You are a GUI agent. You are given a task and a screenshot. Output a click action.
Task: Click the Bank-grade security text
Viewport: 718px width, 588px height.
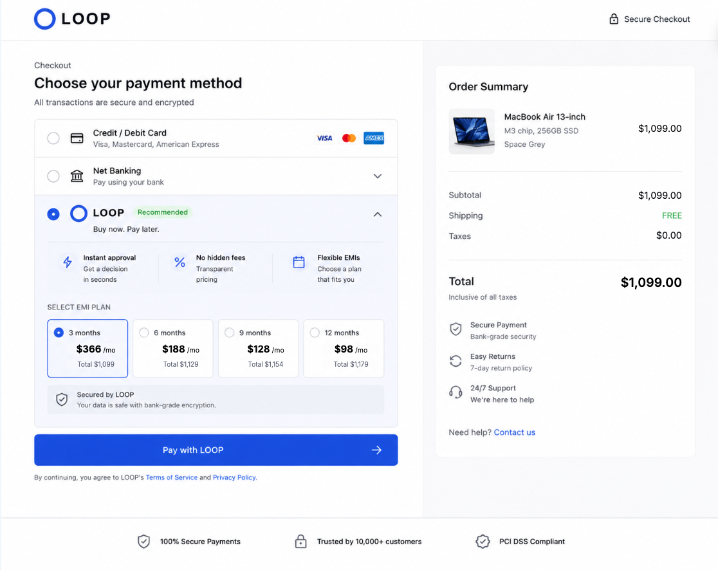(x=502, y=336)
